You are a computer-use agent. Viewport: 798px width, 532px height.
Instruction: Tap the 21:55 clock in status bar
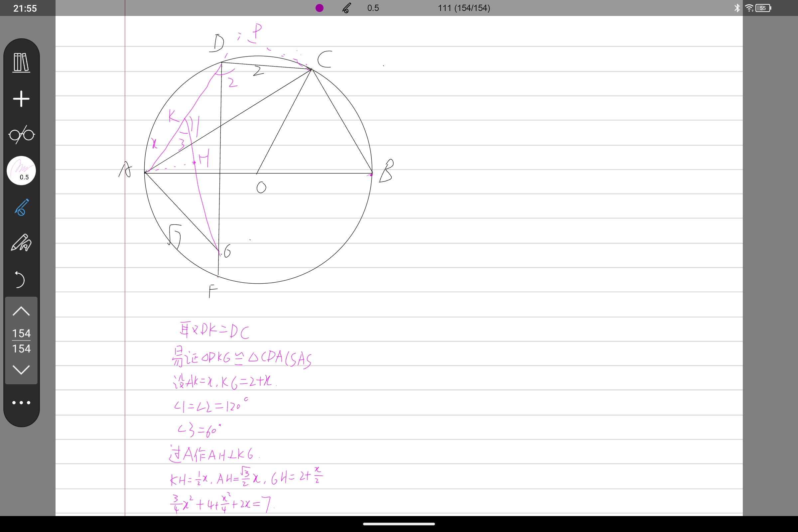25,8
